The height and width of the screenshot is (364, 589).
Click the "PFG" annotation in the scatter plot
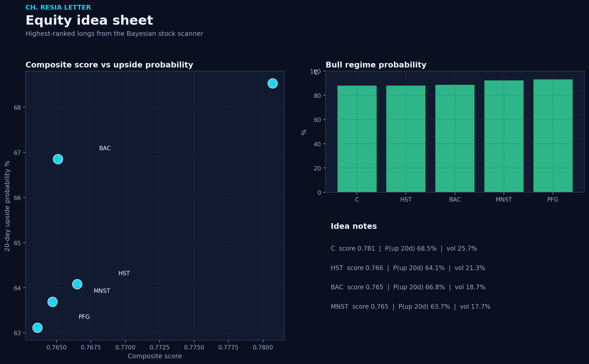(x=84, y=317)
